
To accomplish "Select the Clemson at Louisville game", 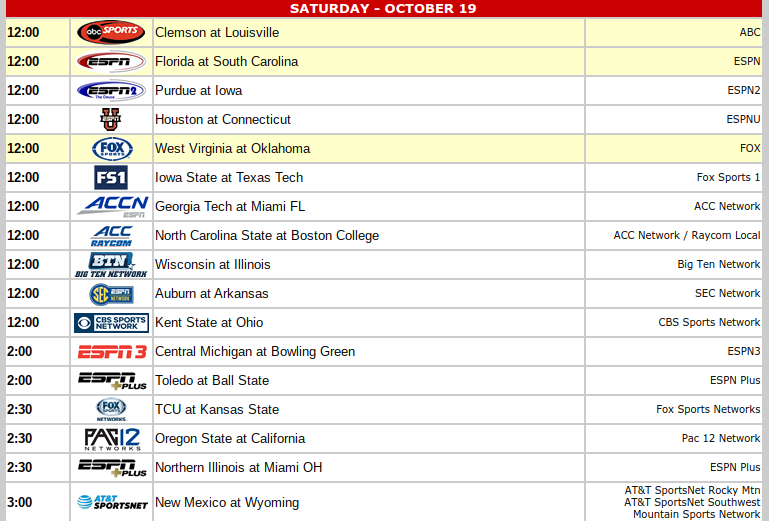I will coord(217,32).
